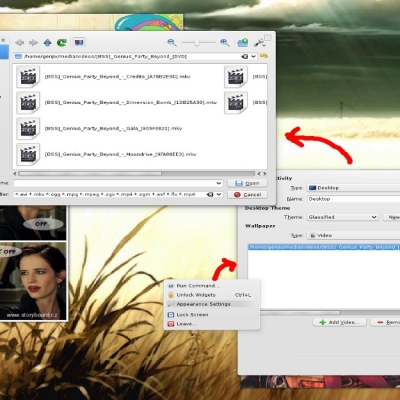Open the Theme dropdown showing Glassified
Viewport: 400px width, 400px height.
click(343, 217)
